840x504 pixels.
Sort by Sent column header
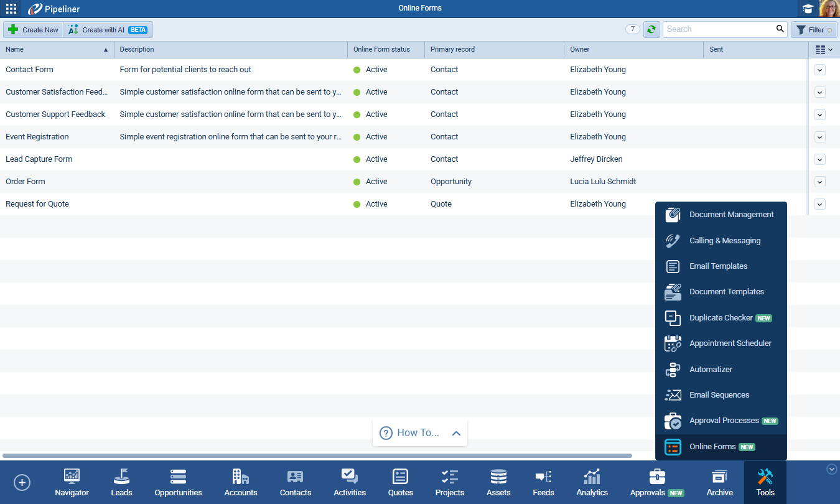(x=755, y=50)
